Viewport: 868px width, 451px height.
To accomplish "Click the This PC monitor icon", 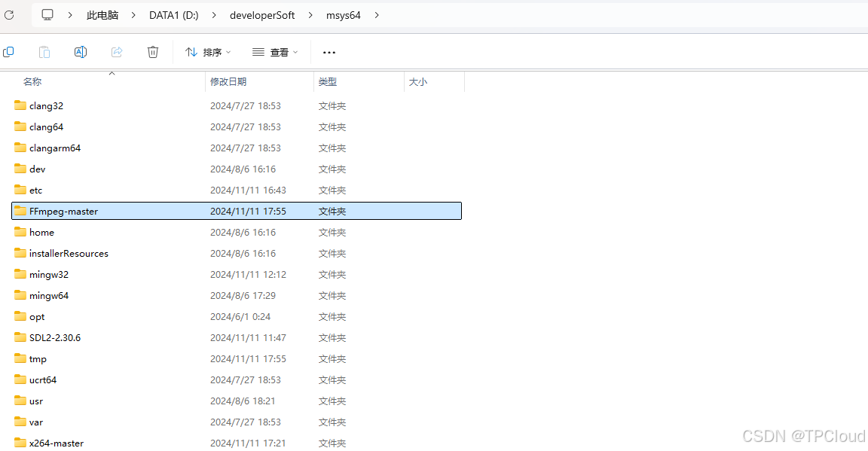I will (47, 15).
